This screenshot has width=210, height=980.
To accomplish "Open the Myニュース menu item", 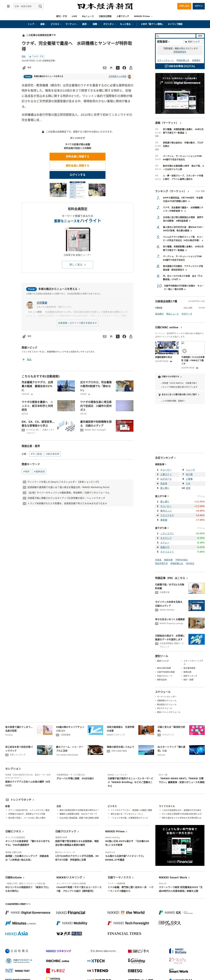I will click(x=88, y=16).
